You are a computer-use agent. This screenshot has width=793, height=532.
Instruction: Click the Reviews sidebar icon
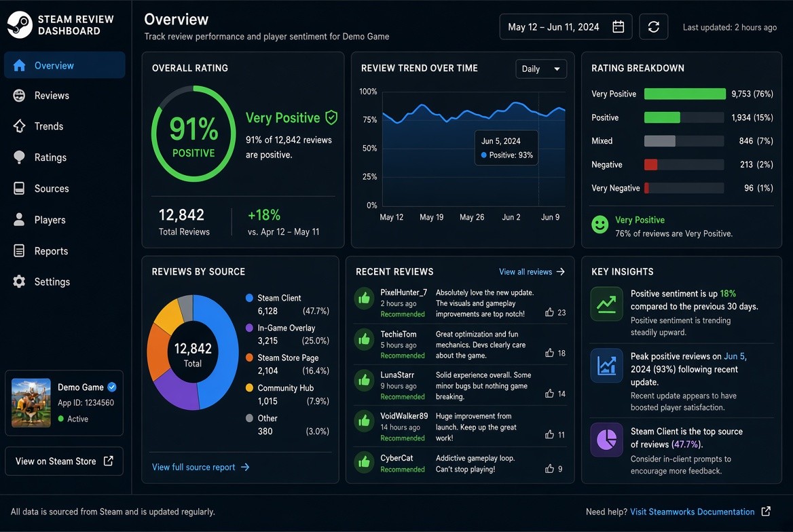click(19, 95)
